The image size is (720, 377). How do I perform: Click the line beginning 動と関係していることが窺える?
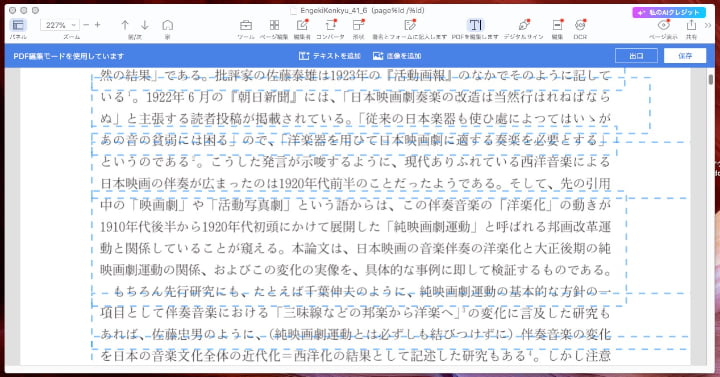[355, 248]
